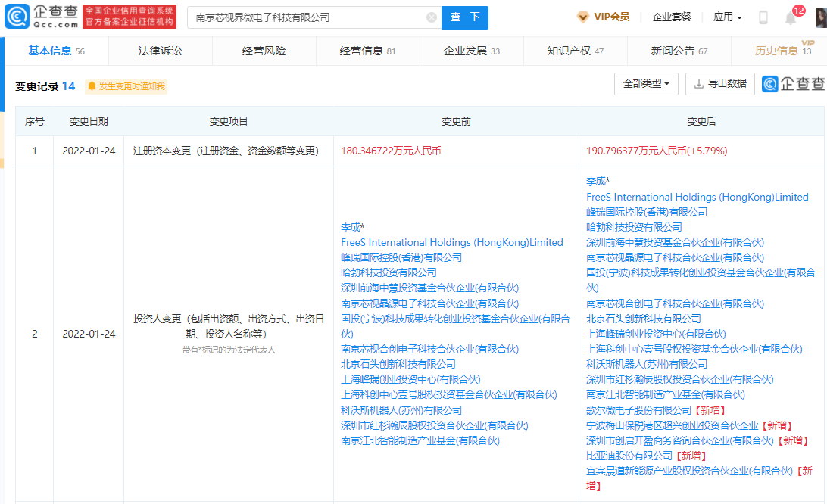Viewport: 827px width, 504px height.
Task: Click the 180.346722万元人民币 value
Action: [391, 151]
